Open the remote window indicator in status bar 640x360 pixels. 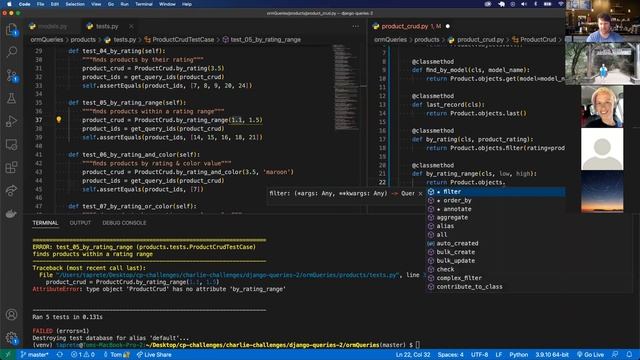[7, 355]
